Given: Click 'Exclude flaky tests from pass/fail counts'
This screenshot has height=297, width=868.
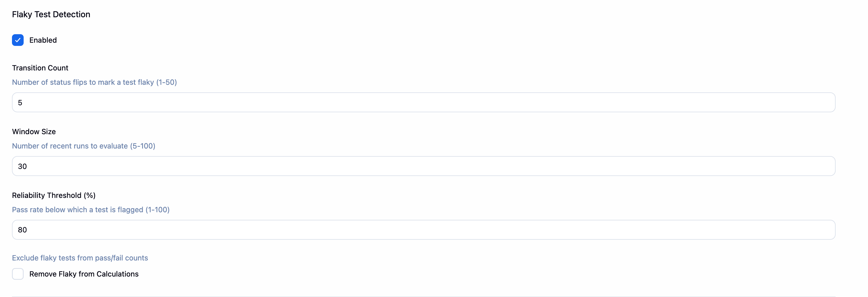Looking at the screenshot, I should click(80, 258).
